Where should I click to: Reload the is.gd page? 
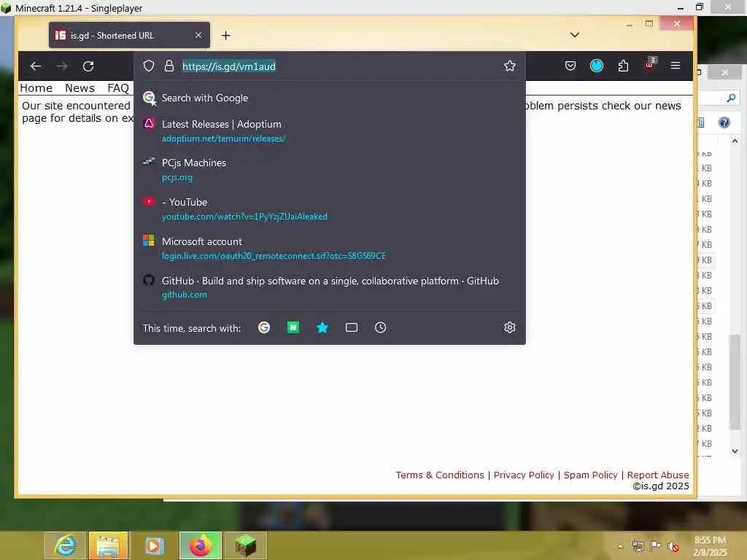(88, 66)
